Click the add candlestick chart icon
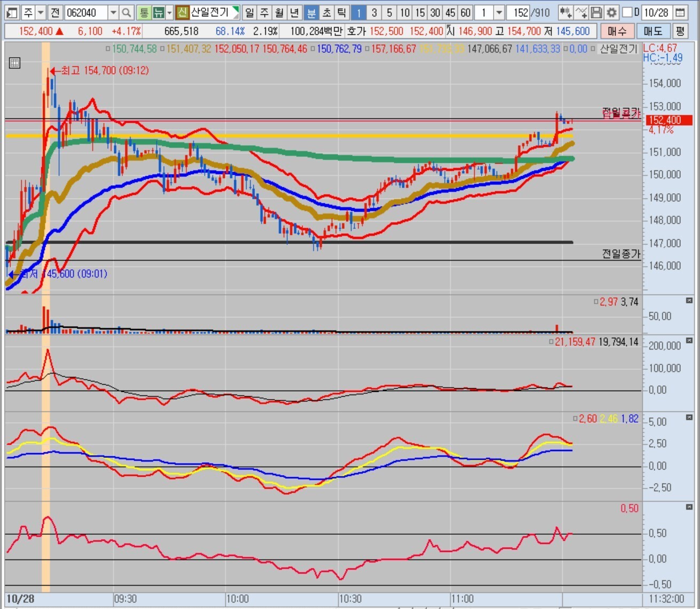The width and height of the screenshot is (700, 609). [566, 12]
